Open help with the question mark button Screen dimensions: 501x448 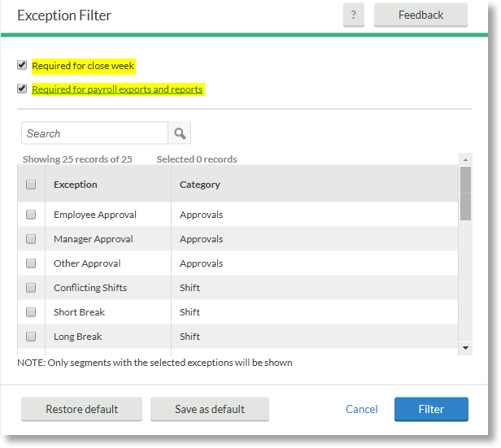(353, 15)
